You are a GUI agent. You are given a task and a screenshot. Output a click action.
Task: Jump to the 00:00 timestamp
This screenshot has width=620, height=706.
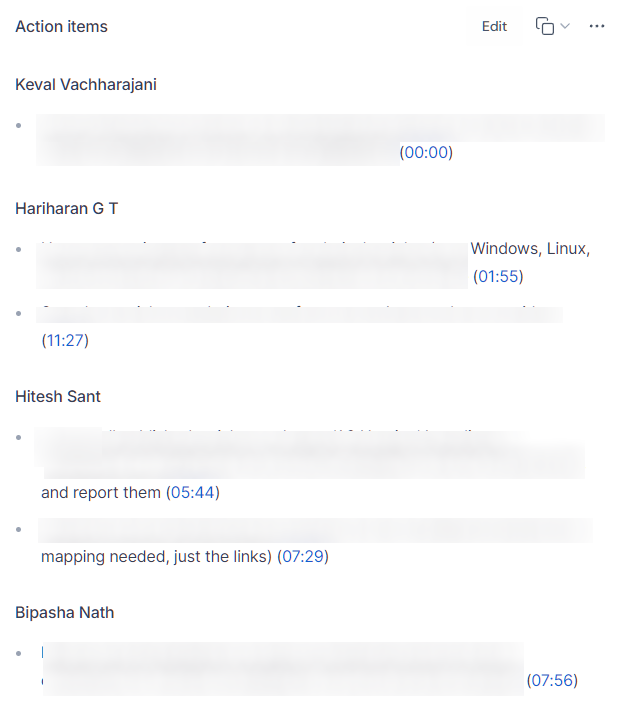[426, 152]
